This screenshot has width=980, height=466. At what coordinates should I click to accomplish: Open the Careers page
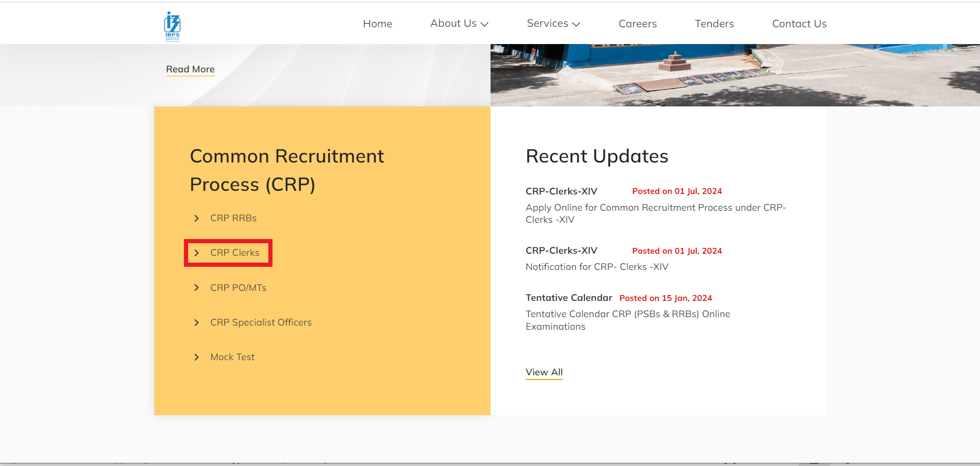pyautogui.click(x=637, y=24)
